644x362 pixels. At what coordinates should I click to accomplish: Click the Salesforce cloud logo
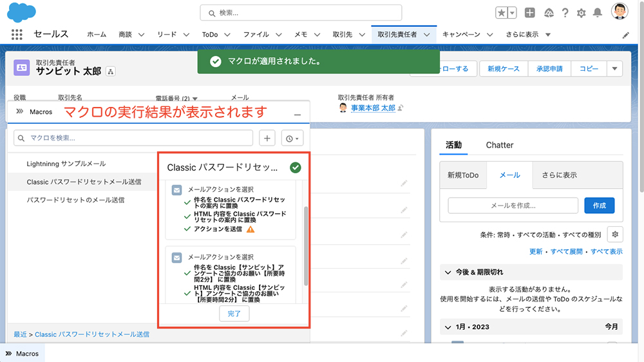click(21, 12)
